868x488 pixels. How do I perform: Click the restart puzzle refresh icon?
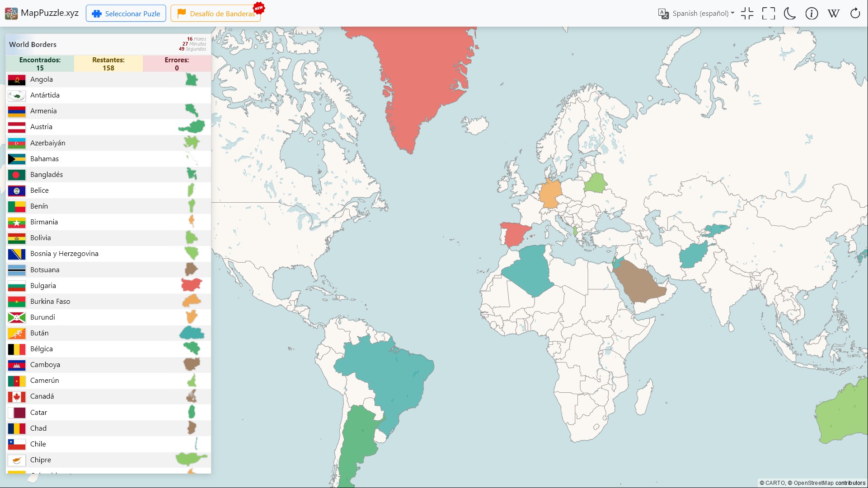pos(855,14)
